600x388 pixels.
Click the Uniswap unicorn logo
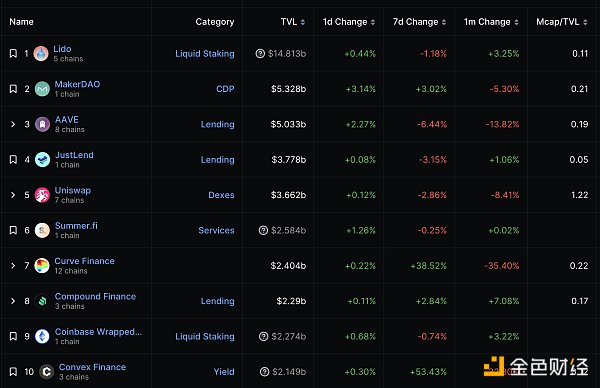pyautogui.click(x=42, y=195)
